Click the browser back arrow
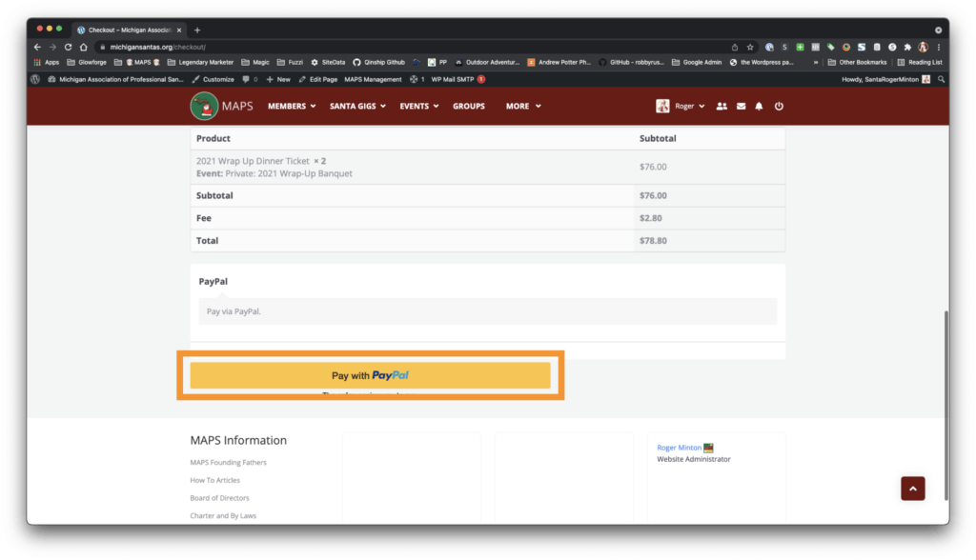This screenshot has height=560, width=976. 37,48
